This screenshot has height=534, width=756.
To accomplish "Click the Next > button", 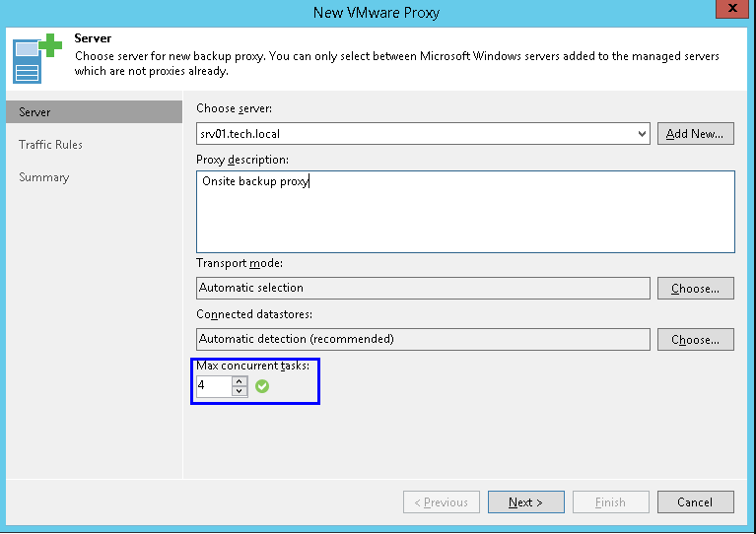I will pos(525,502).
